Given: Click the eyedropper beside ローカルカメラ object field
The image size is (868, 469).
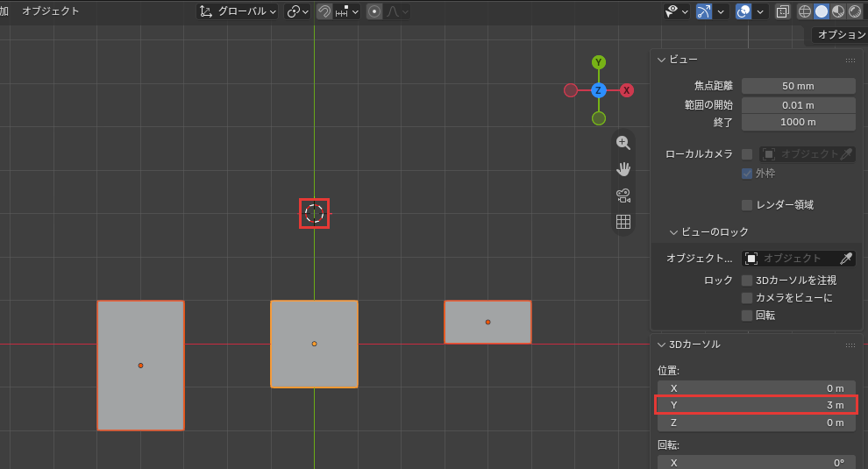Looking at the screenshot, I should (x=846, y=154).
